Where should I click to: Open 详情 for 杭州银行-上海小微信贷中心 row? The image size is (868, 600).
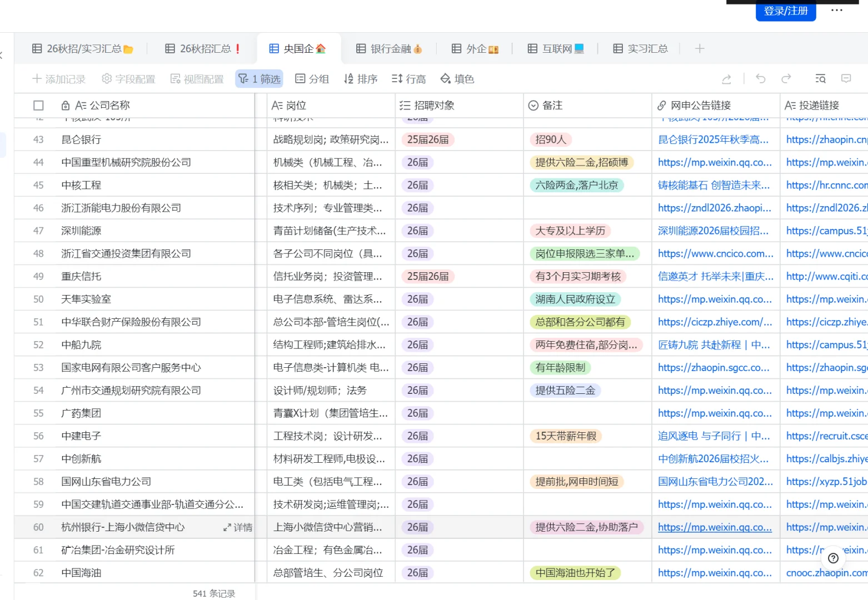click(238, 527)
